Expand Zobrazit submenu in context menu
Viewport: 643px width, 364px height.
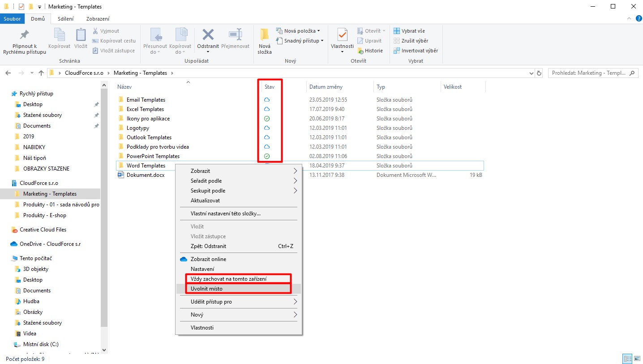coord(240,171)
